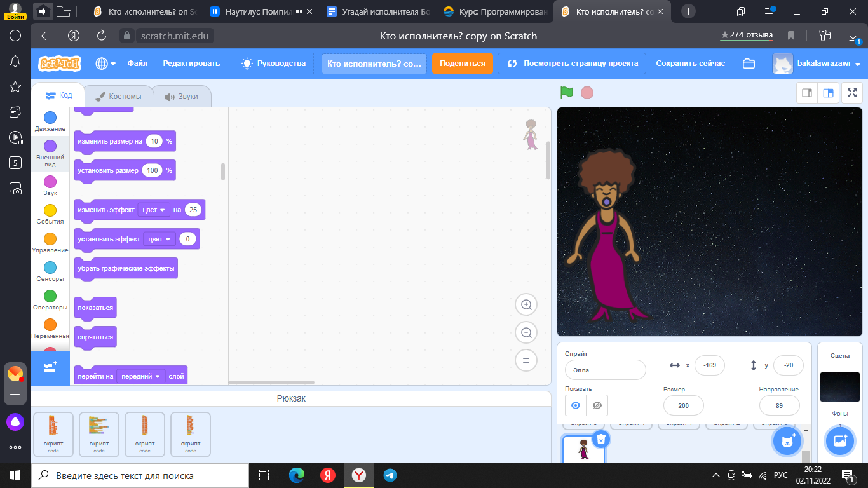Switch to the Костюмы tab
Screen dimensions: 868x488
(x=118, y=97)
